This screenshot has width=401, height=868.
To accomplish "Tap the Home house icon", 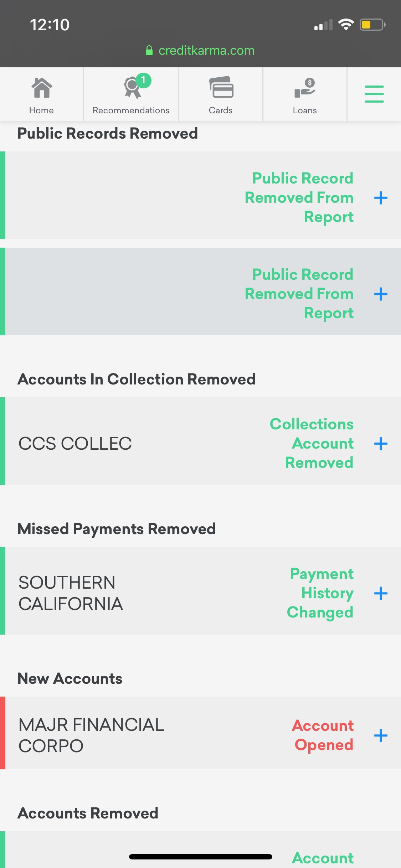I will [x=42, y=88].
